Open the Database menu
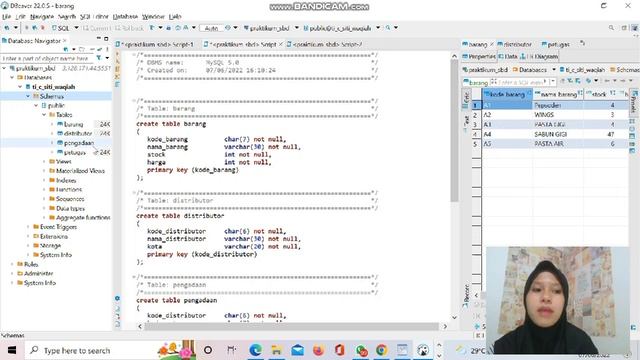This screenshot has height=360, width=640. click(125, 16)
